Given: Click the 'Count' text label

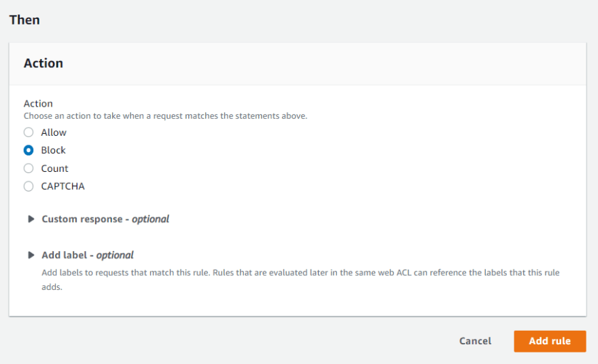Looking at the screenshot, I should [x=54, y=168].
